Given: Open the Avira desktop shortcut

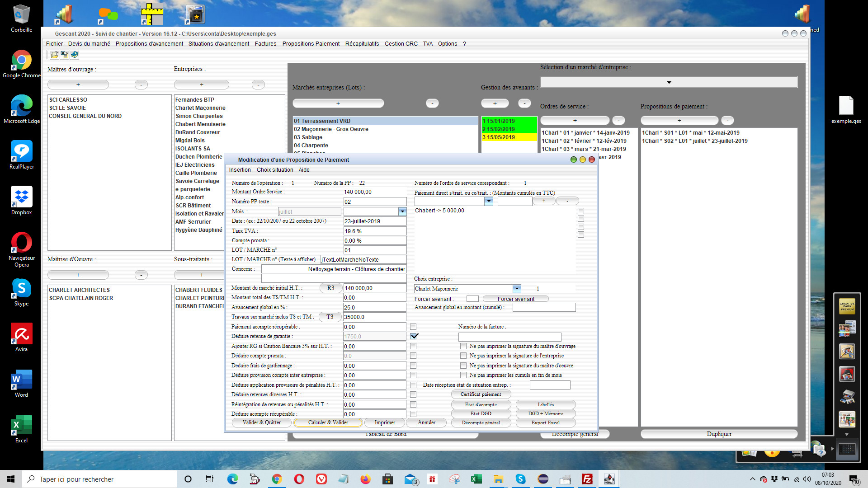Looking at the screenshot, I should 21,338.
